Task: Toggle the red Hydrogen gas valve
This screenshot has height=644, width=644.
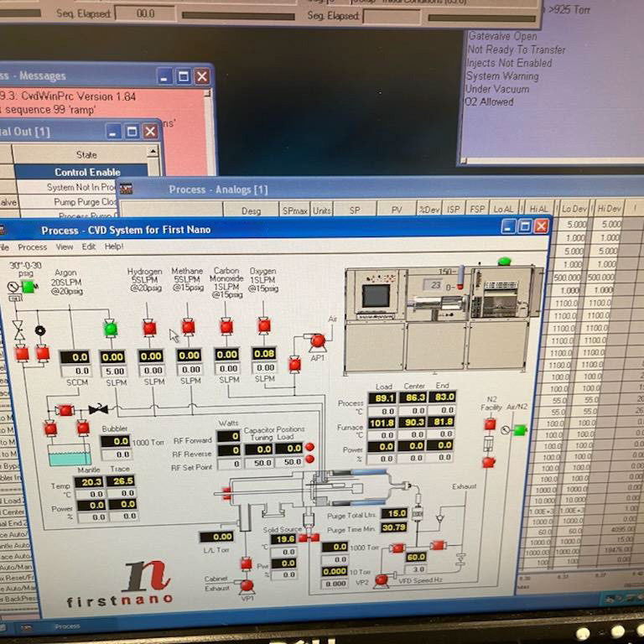Action: pyautogui.click(x=149, y=328)
